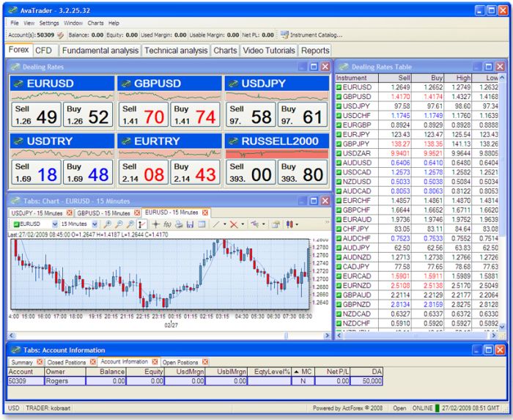Sort by the MC column header
513x420 pixels.
303,372
